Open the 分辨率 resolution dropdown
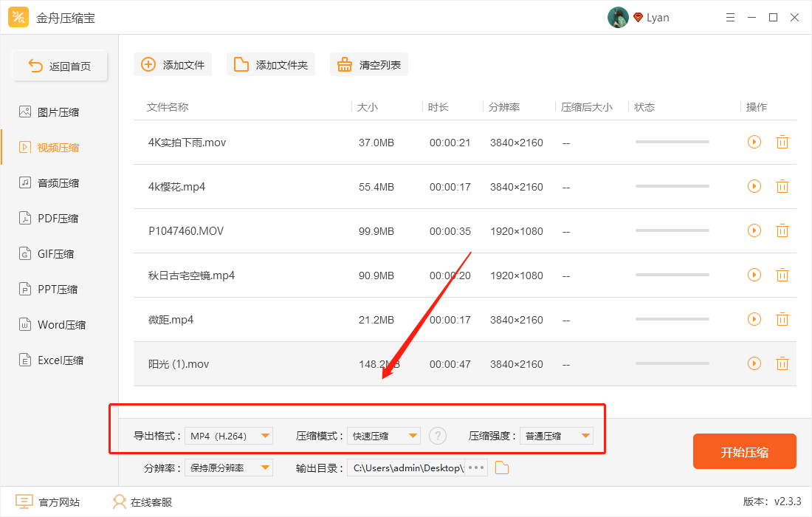Image resolution: width=812 pixels, height=517 pixels. point(229,468)
